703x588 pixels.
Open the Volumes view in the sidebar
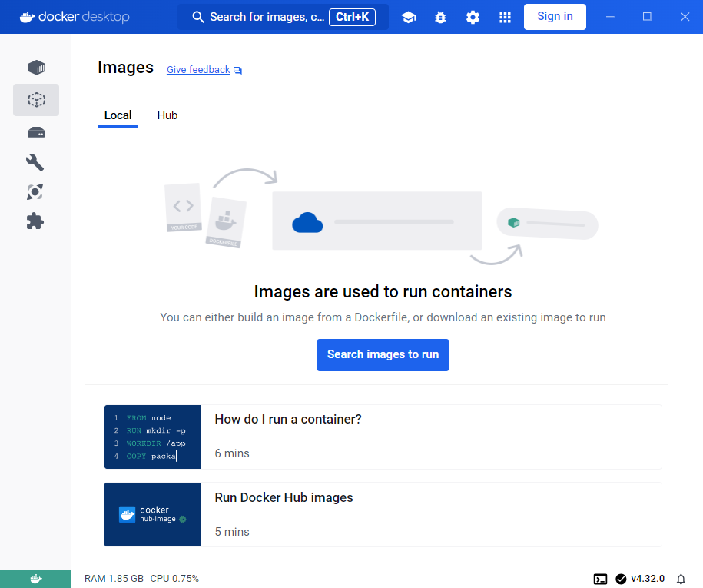pos(36,132)
